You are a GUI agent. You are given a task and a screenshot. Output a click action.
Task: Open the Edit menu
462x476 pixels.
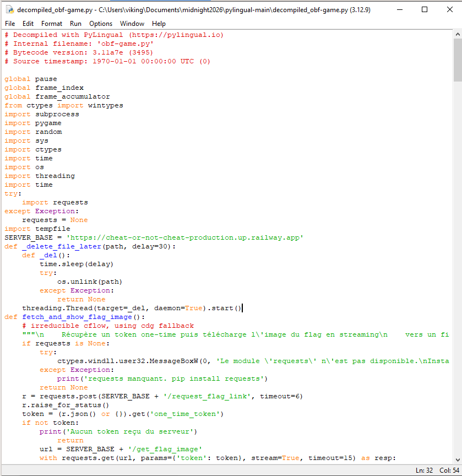coord(28,24)
